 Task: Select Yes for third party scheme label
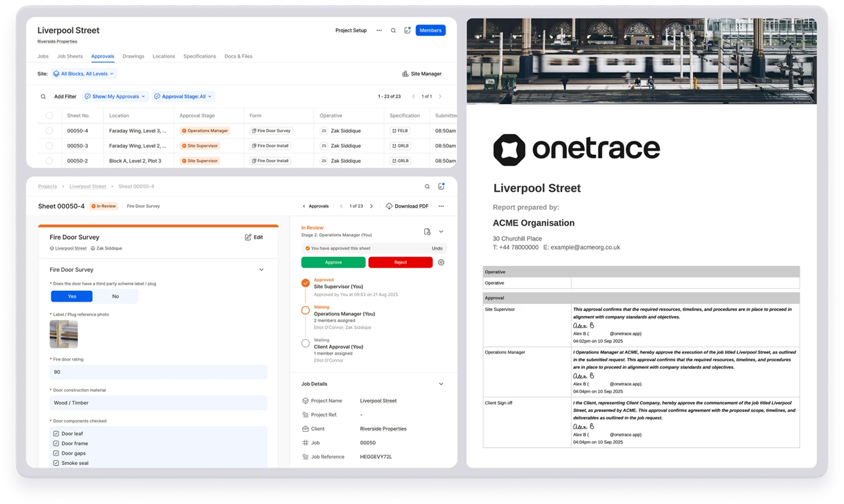click(x=71, y=296)
